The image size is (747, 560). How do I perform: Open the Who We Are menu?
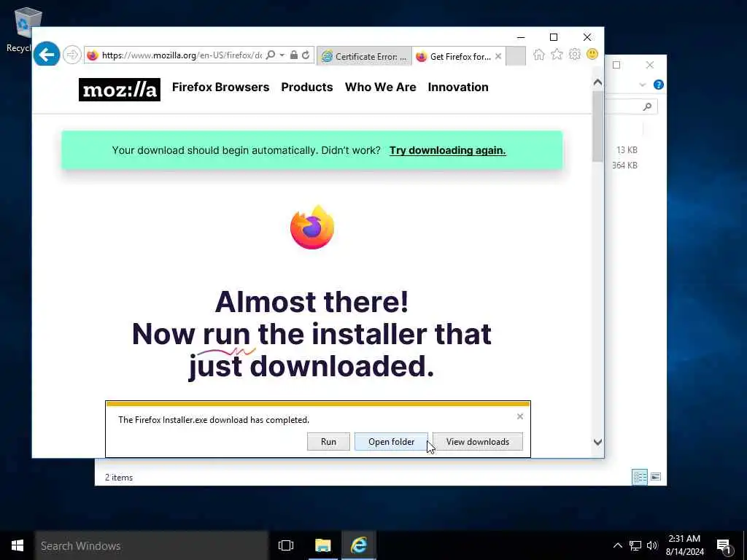380,87
